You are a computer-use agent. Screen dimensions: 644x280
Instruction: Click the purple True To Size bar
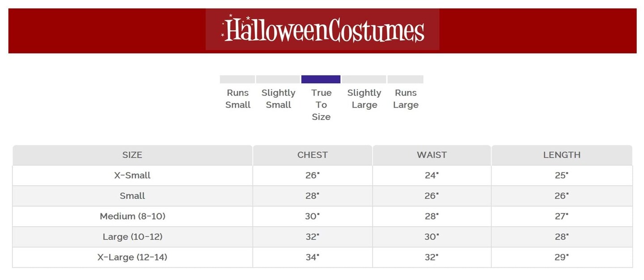(321, 79)
